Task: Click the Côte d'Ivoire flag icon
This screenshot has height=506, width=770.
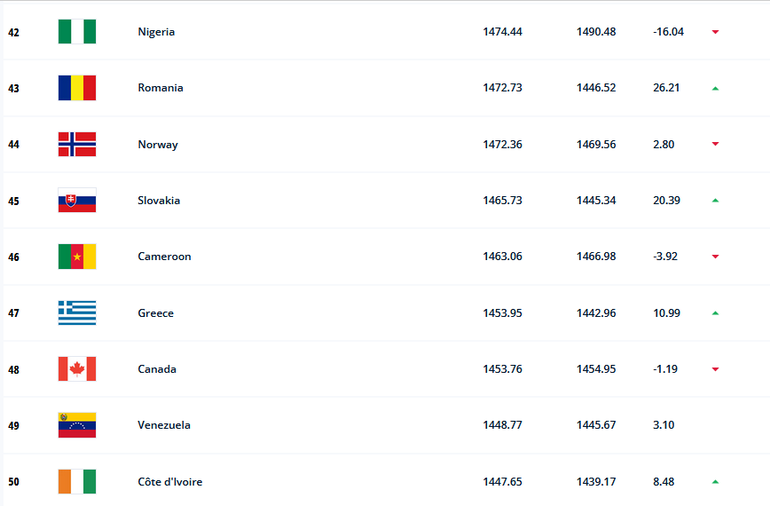Action: [x=77, y=482]
